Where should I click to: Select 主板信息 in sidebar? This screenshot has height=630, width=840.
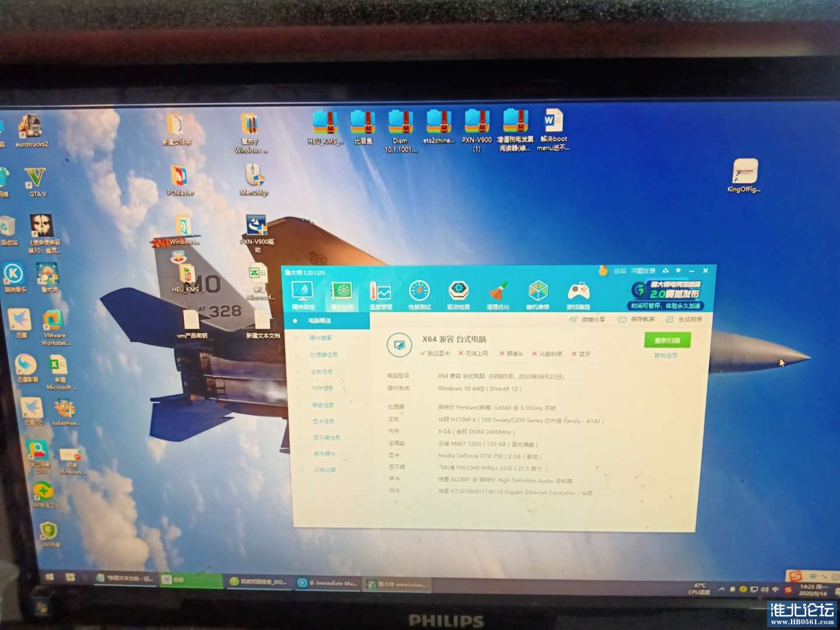pyautogui.click(x=321, y=372)
